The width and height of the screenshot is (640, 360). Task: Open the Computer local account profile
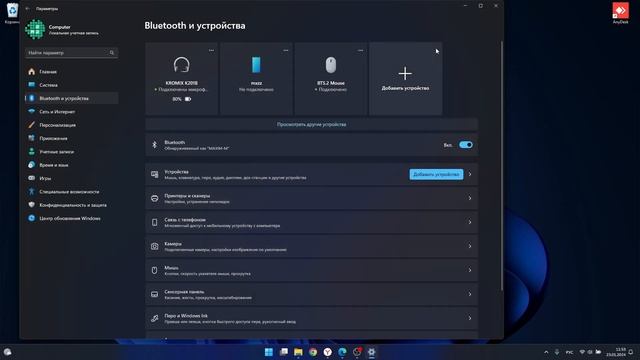[62, 29]
